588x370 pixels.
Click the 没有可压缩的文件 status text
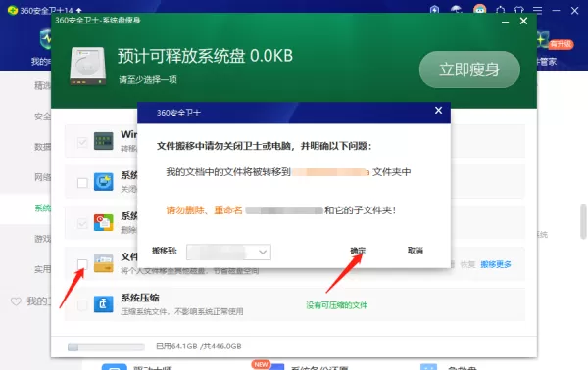[x=337, y=305]
